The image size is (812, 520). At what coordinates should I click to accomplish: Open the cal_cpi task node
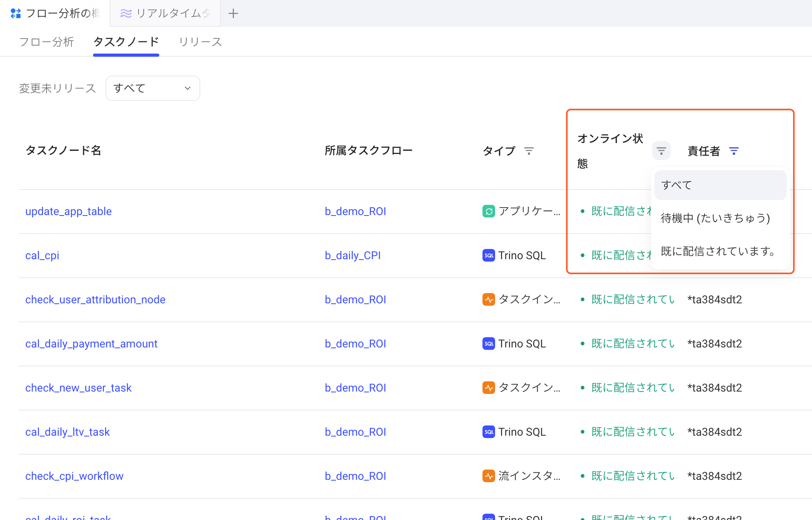(x=42, y=255)
